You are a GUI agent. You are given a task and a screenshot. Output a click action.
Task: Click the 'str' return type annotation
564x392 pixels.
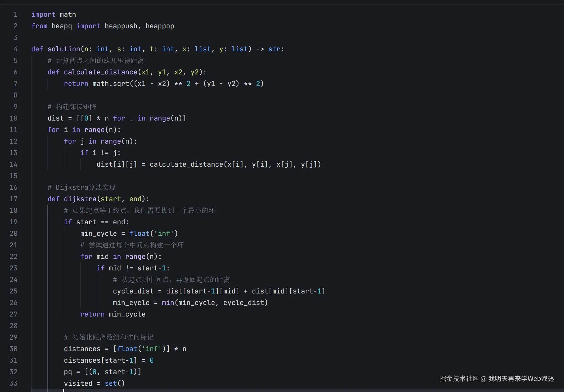pyautogui.click(x=274, y=49)
